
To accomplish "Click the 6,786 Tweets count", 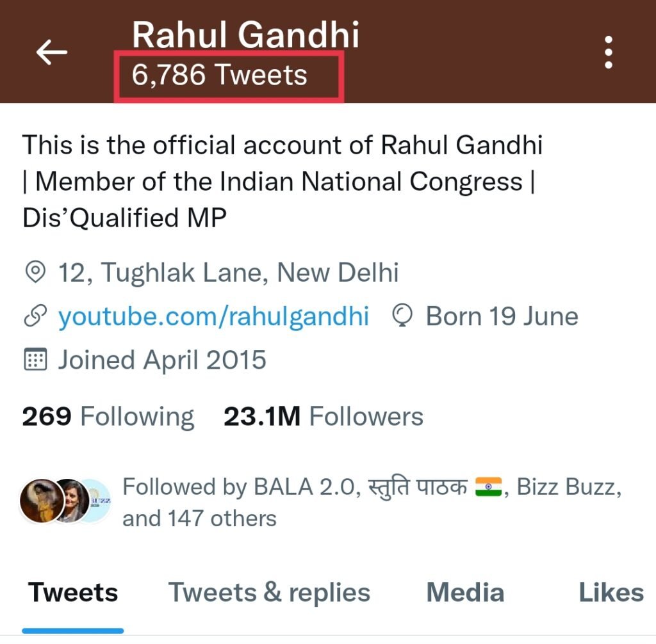I will click(x=219, y=75).
